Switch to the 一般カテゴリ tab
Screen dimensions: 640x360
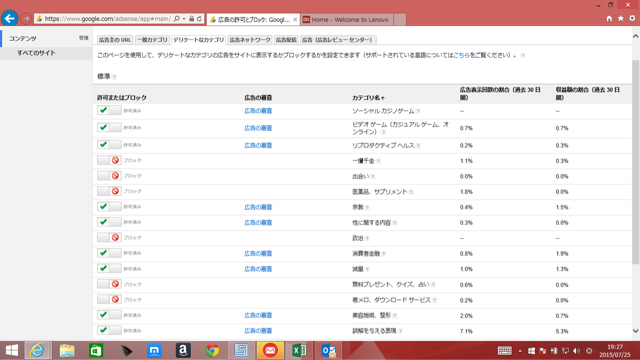[x=152, y=40]
